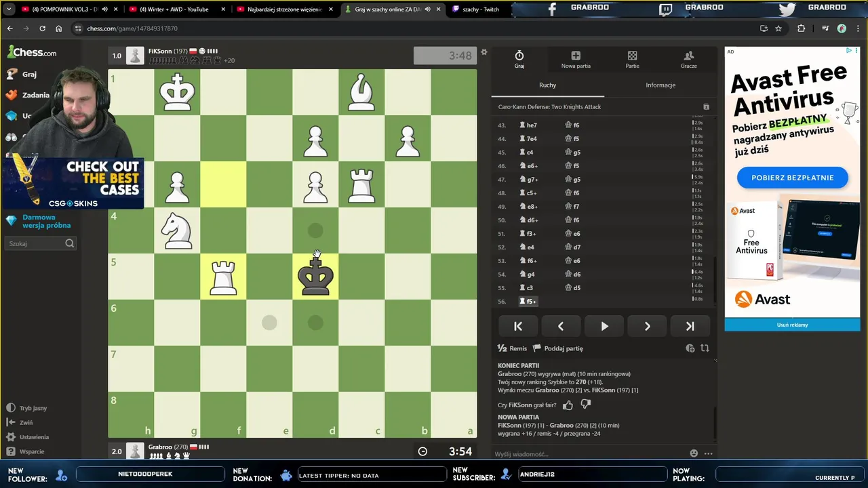Image resolution: width=868 pixels, height=488 pixels.
Task: Go to browser home page
Action: click(58, 28)
